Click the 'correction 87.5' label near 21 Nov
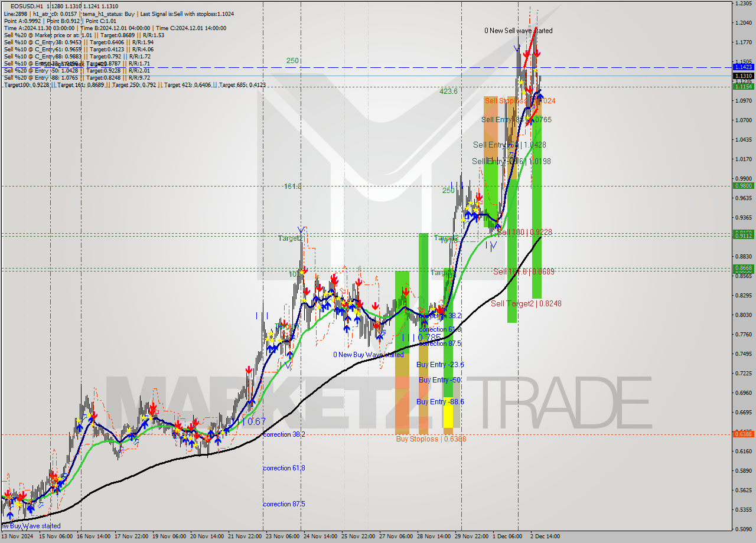Screen dimensions: 756x543 (284, 505)
